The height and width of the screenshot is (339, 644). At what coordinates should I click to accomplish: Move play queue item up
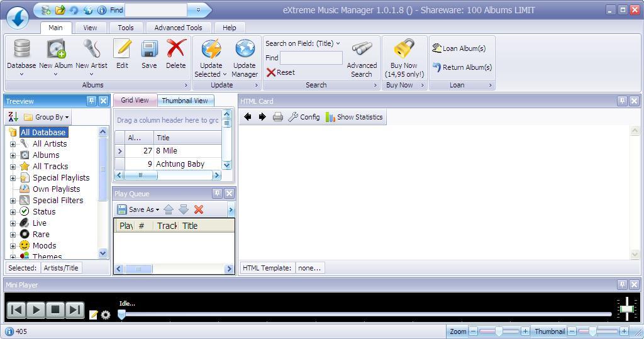(169, 209)
